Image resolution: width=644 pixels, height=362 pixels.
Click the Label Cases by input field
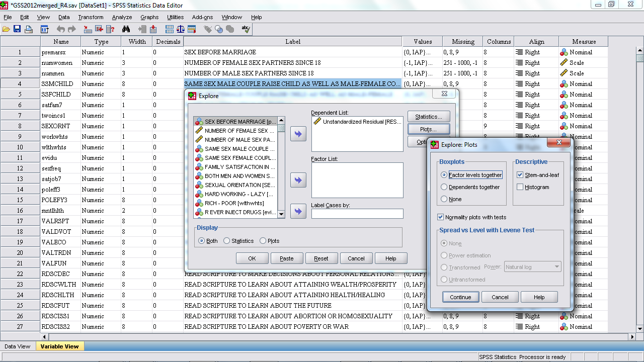[357, 214]
